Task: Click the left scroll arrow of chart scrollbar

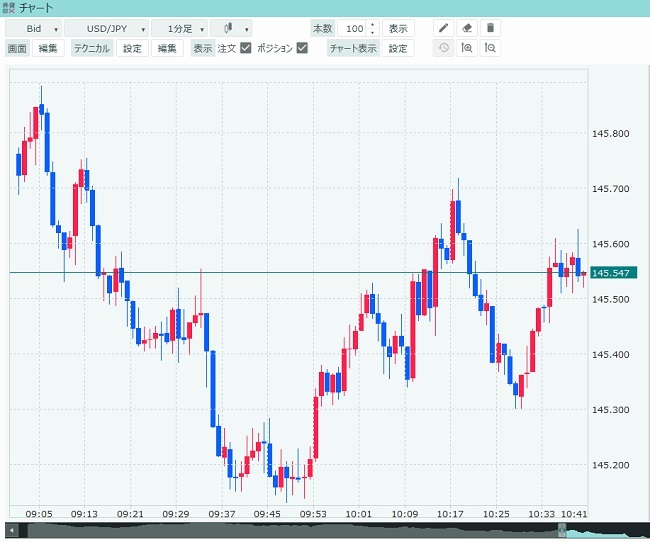Action: (12, 530)
